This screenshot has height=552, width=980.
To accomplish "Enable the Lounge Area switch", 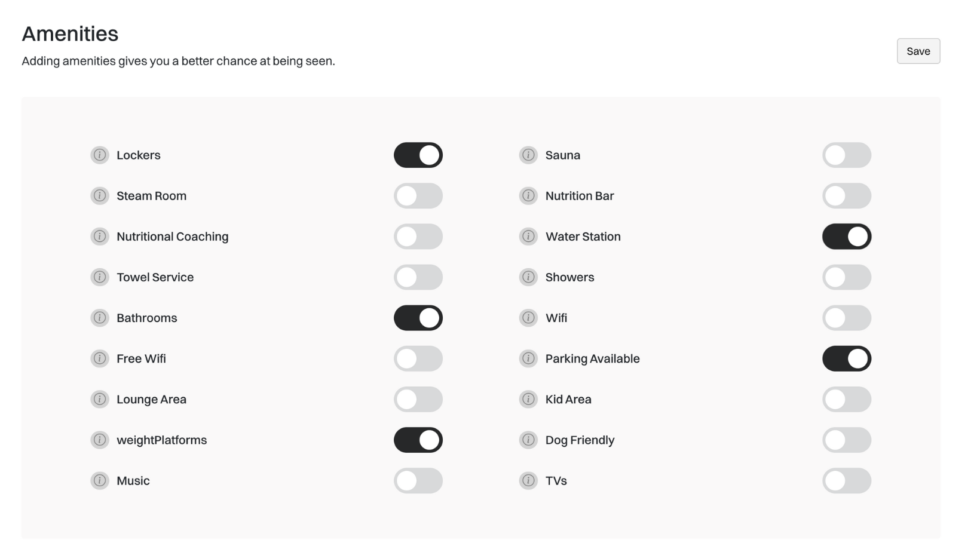I will (418, 399).
